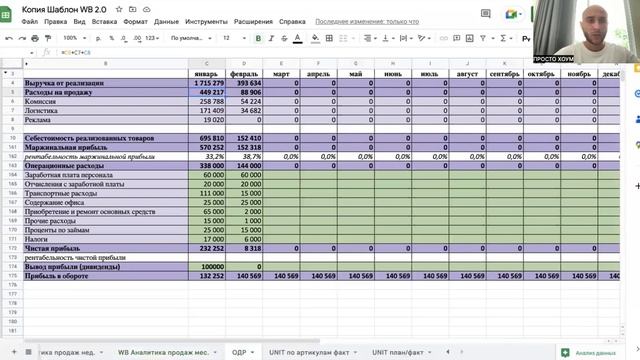Start a Meet call
Image resolution: width=640 pixels, height=360 pixels.
click(x=513, y=14)
